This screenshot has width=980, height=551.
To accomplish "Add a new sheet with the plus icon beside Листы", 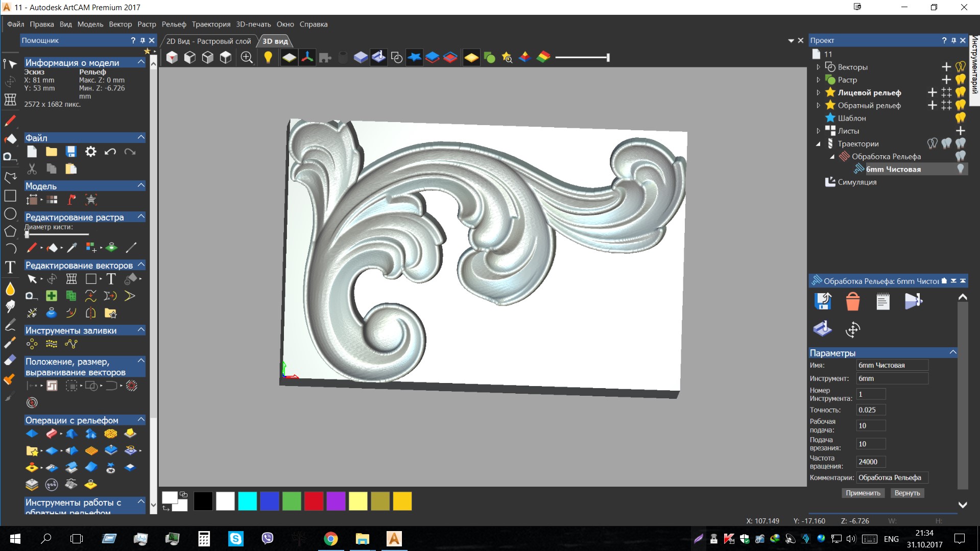I will (x=961, y=131).
